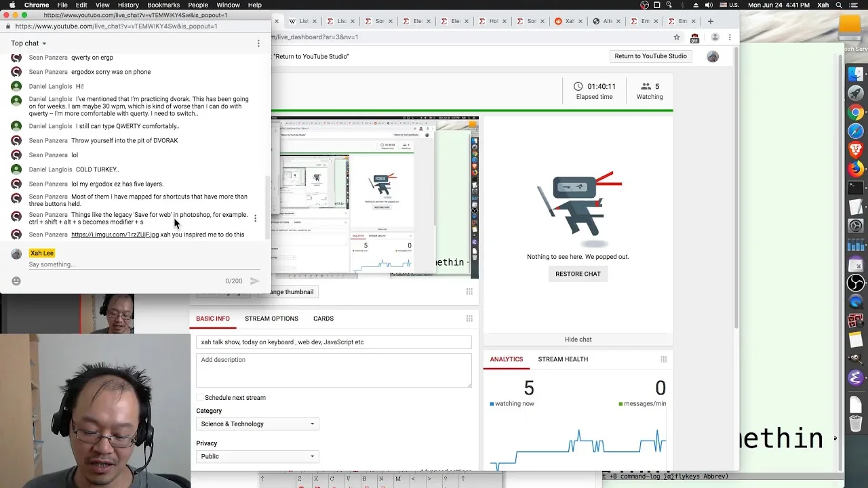Open the Privacy dropdown set to Public
This screenshot has width=868, height=488.
257,457
